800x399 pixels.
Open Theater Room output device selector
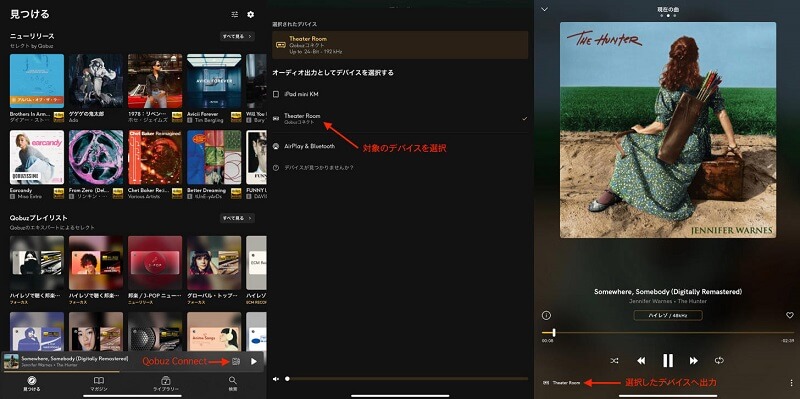pyautogui.click(x=562, y=382)
